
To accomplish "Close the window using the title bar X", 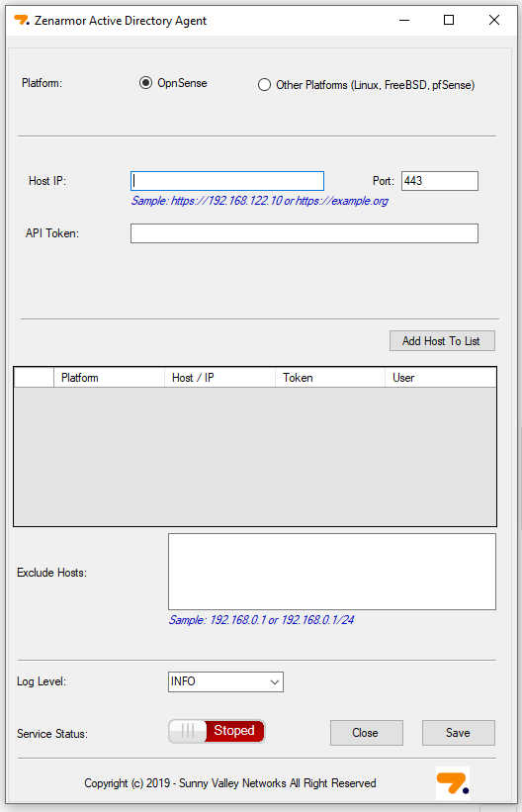I will point(494,20).
